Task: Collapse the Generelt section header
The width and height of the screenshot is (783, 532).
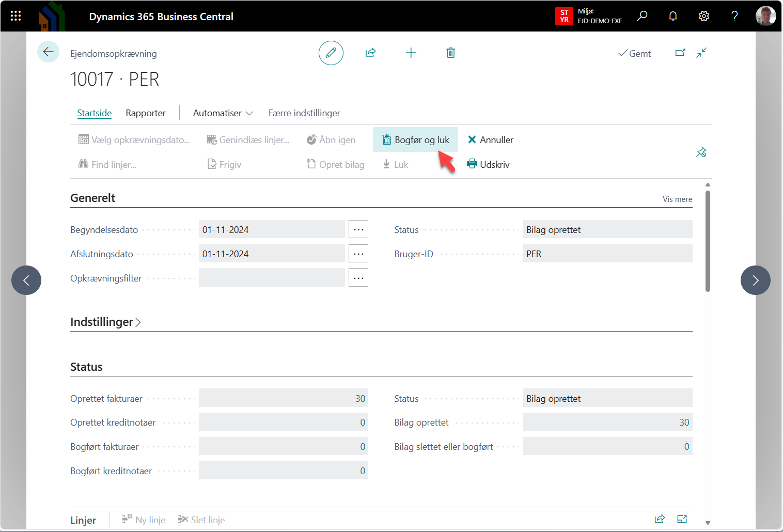Action: pyautogui.click(x=93, y=198)
